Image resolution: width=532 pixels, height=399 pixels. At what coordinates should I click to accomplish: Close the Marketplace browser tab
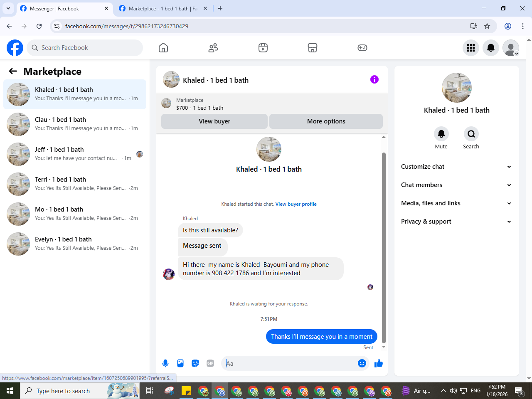point(205,8)
